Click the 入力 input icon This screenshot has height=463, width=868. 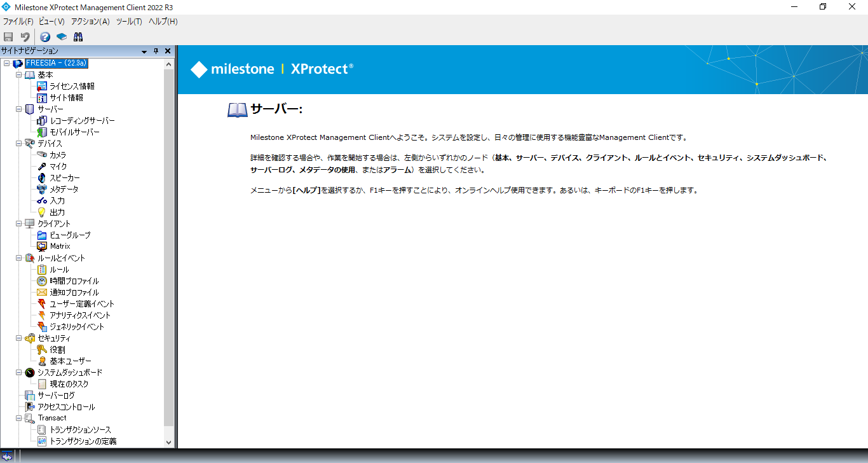point(42,201)
